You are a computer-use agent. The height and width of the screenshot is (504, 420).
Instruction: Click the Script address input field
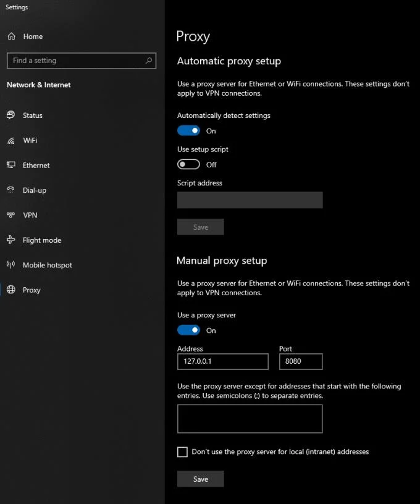tap(250, 200)
